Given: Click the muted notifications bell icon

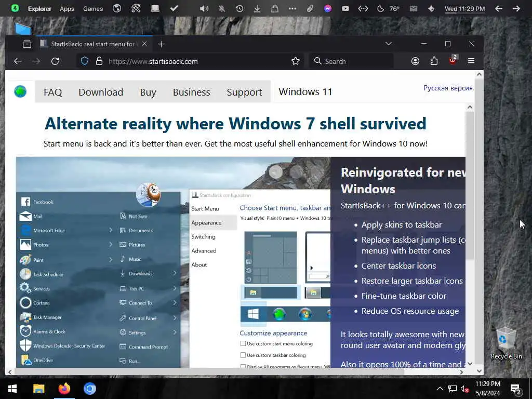Looking at the screenshot, I should pyautogui.click(x=221, y=8).
